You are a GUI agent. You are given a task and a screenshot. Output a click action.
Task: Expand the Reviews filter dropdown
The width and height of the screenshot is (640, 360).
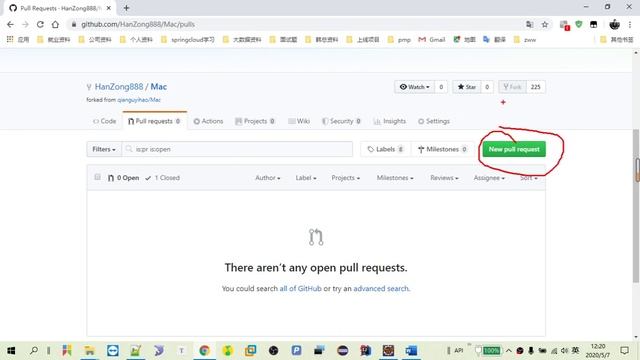[x=444, y=178]
